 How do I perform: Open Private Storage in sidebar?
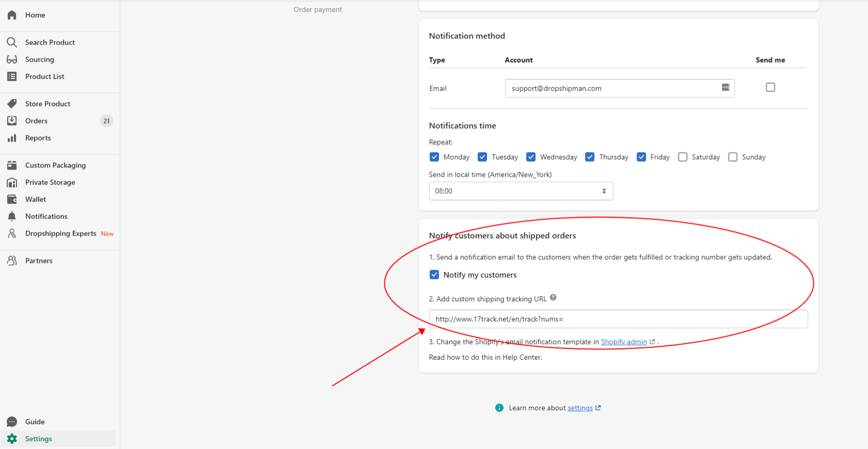point(50,182)
